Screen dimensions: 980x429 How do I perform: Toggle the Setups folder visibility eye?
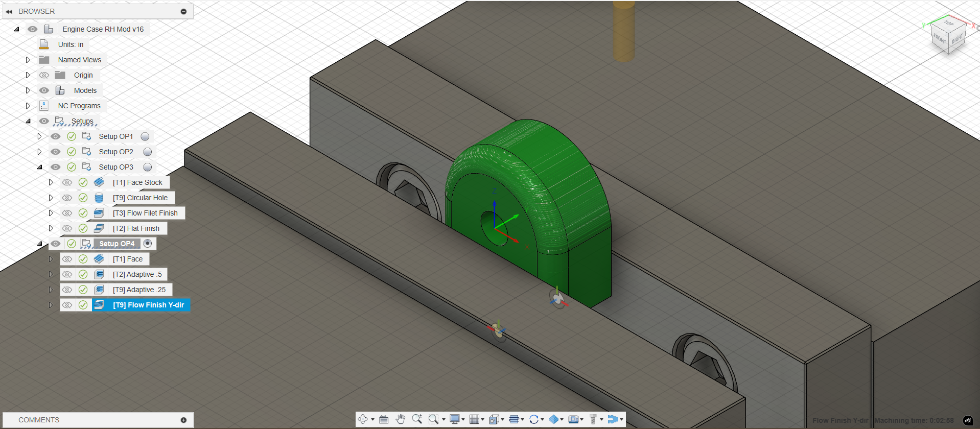coord(44,121)
